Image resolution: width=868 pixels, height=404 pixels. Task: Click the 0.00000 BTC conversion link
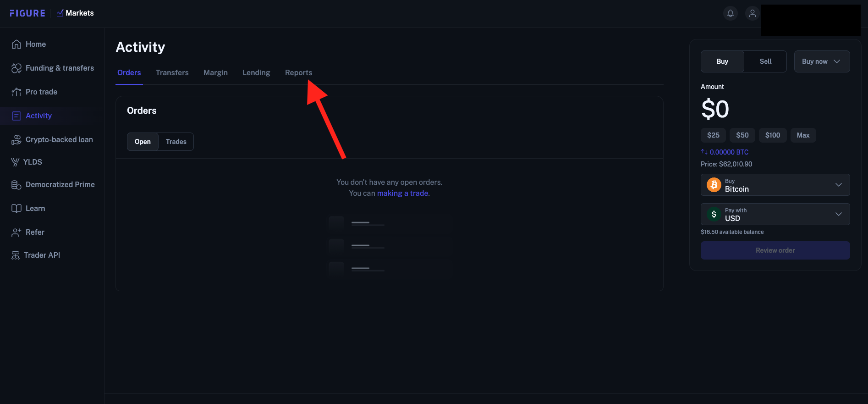pyautogui.click(x=729, y=152)
